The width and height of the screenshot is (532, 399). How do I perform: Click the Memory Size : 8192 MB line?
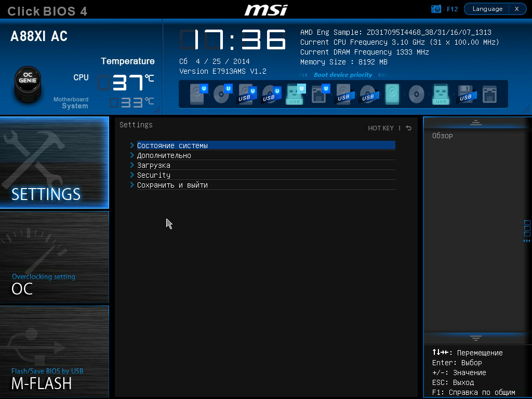(344, 62)
